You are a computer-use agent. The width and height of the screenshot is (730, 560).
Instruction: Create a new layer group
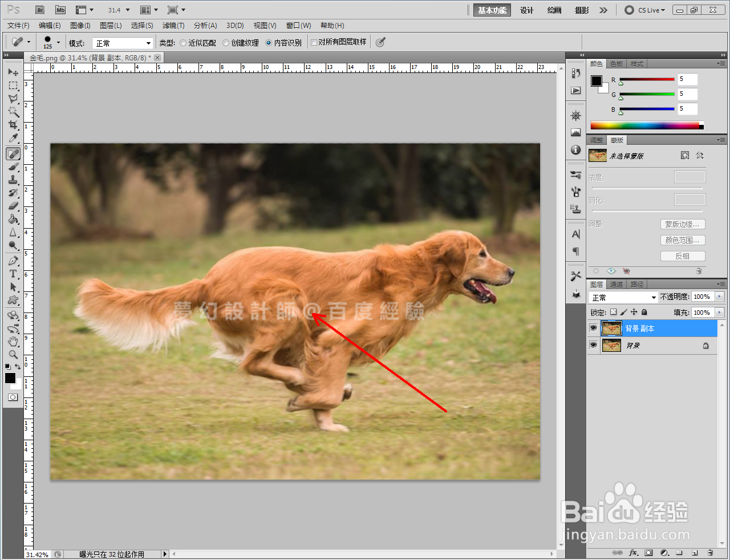pyautogui.click(x=679, y=553)
